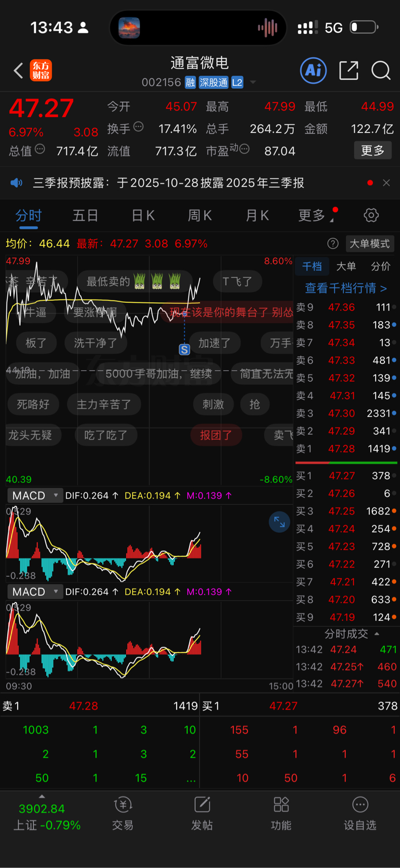Viewport: 400px width, 868px height.
Task: Open the search magnifier icon
Action: (381, 70)
